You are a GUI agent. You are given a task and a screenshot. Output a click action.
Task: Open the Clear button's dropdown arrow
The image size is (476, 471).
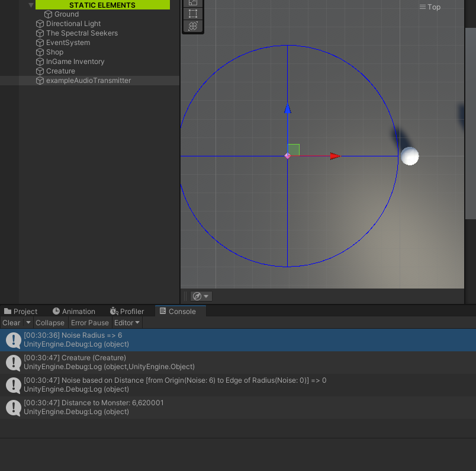[x=28, y=323]
